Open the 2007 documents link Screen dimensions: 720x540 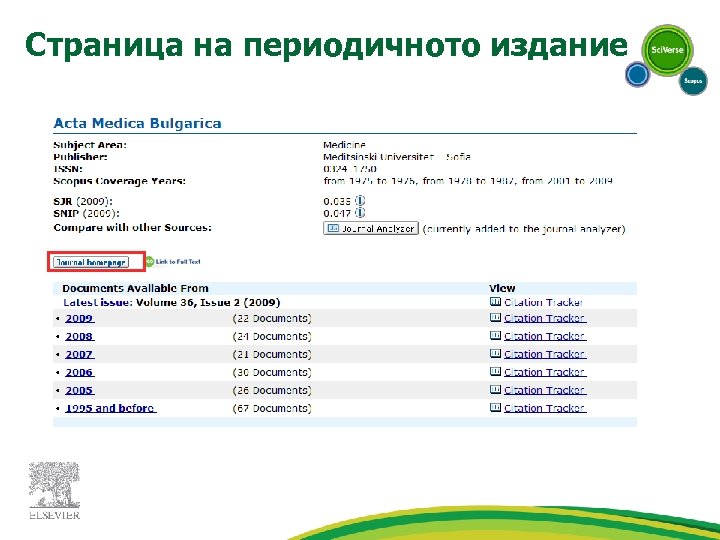point(79,354)
